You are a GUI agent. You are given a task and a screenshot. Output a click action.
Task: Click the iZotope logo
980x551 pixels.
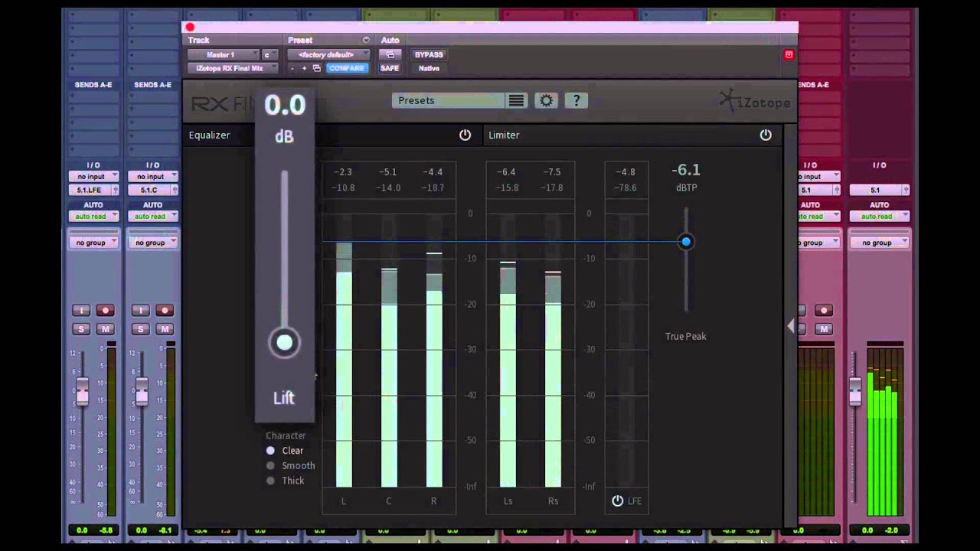[x=755, y=100]
